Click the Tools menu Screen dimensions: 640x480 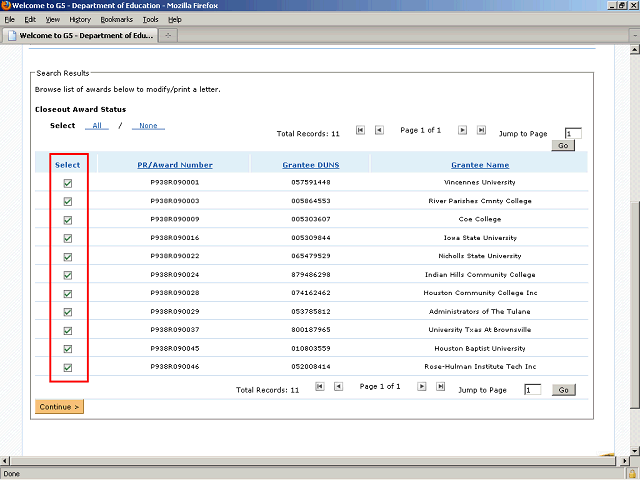150,19
